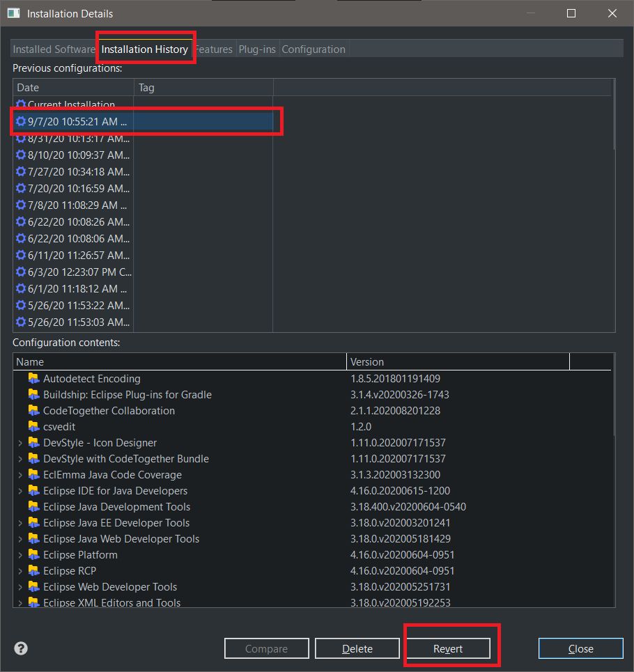The height and width of the screenshot is (672, 634).
Task: Open the Installation History tab
Action: [144, 49]
